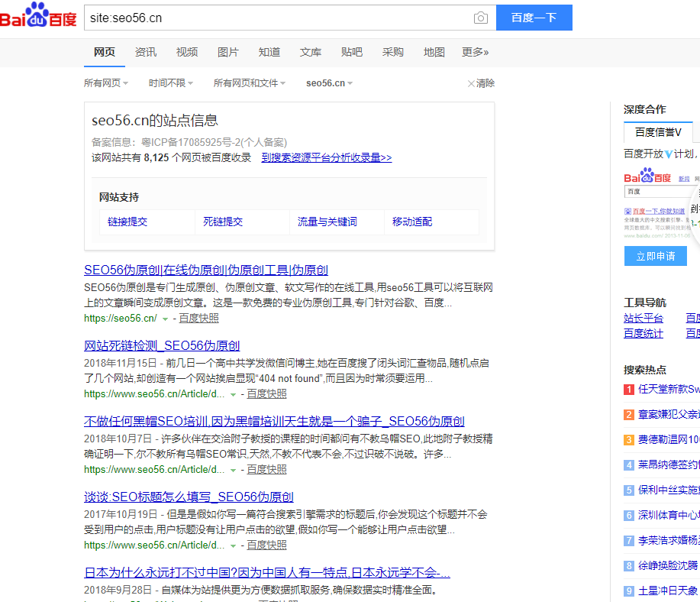Switch to the 视频 tab
This screenshot has width=700, height=602.
[x=186, y=52]
